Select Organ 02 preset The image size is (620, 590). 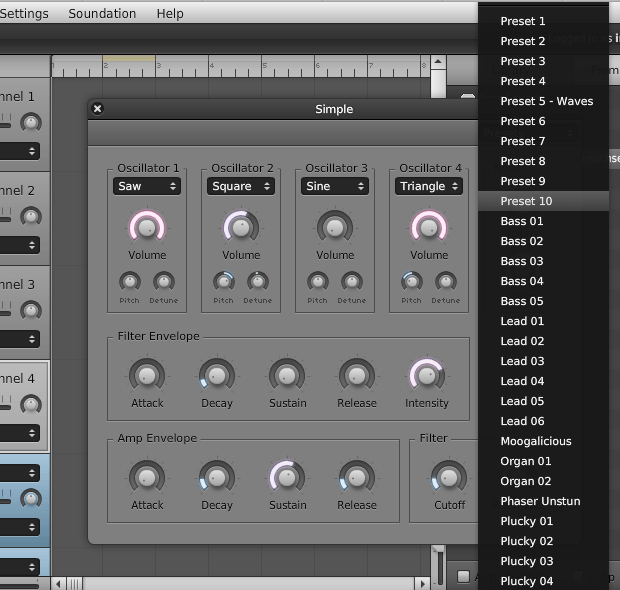(x=543, y=481)
